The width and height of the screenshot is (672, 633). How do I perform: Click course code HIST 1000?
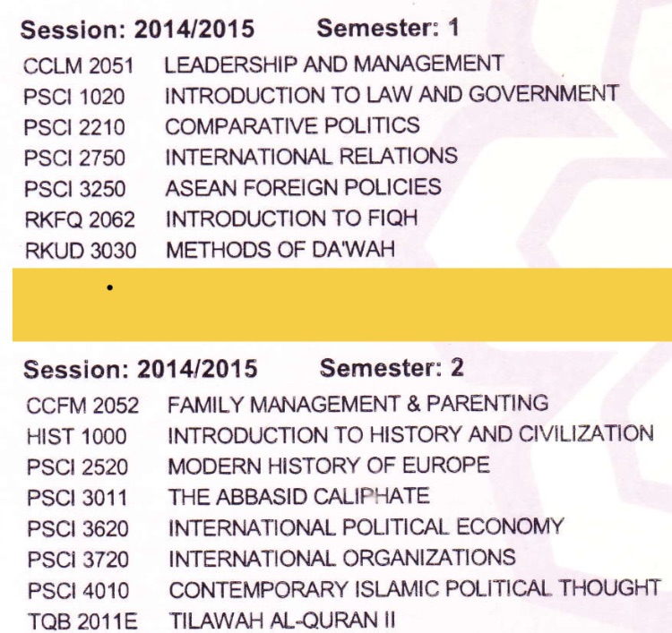click(x=77, y=437)
